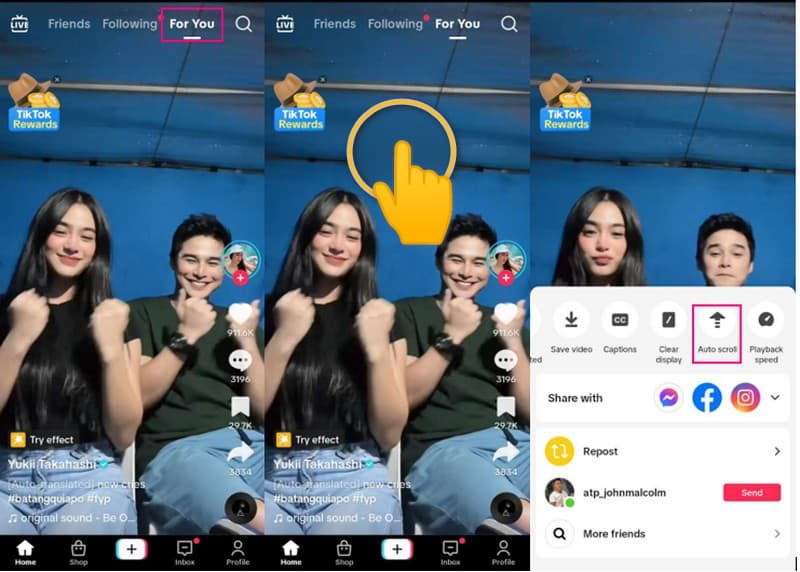This screenshot has height=572, width=800.
Task: Open the Friends tab in first screen
Action: pos(69,24)
